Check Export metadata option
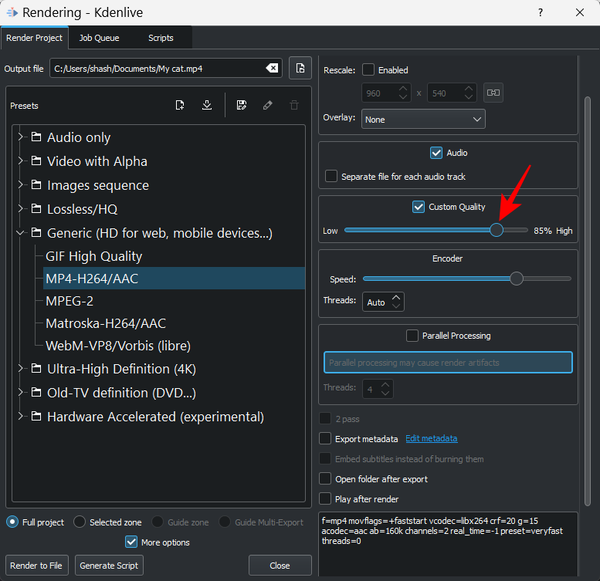Viewport: 600px width, 581px height. pyautogui.click(x=325, y=439)
